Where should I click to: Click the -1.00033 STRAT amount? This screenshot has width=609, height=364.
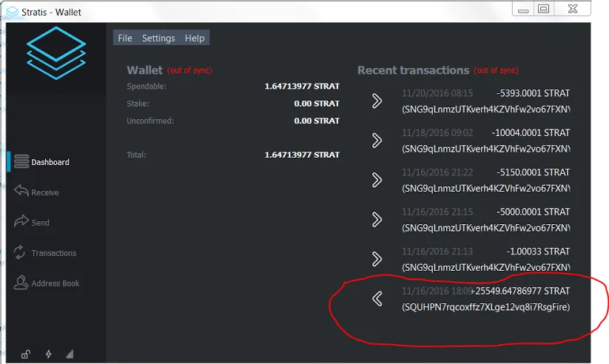pyautogui.click(x=538, y=252)
